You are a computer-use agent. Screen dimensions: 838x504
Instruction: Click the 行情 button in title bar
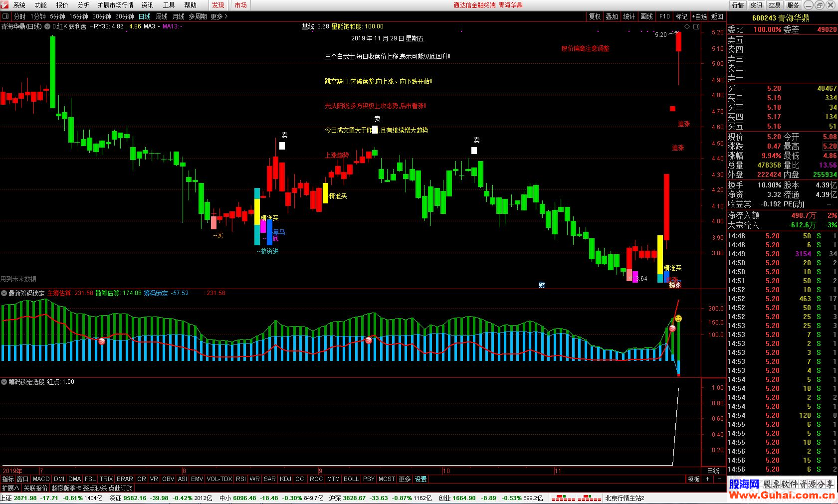coord(738,5)
